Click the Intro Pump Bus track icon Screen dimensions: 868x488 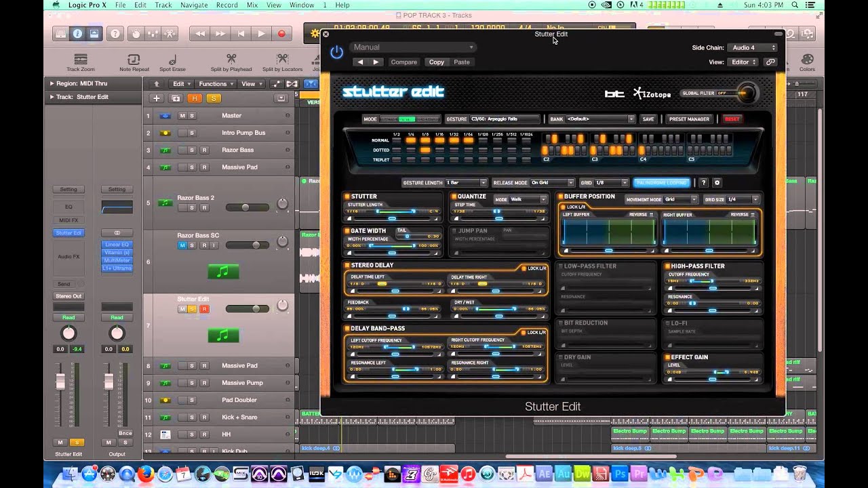pos(165,133)
